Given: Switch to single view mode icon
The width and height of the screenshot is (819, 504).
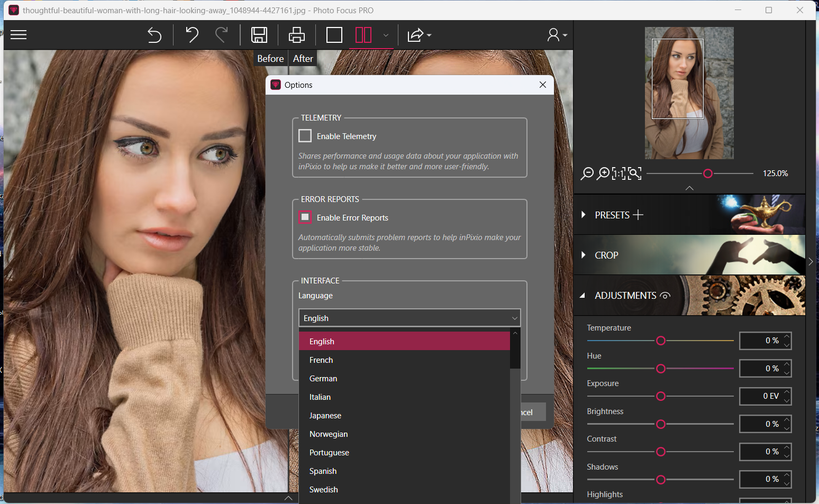Looking at the screenshot, I should (x=334, y=35).
